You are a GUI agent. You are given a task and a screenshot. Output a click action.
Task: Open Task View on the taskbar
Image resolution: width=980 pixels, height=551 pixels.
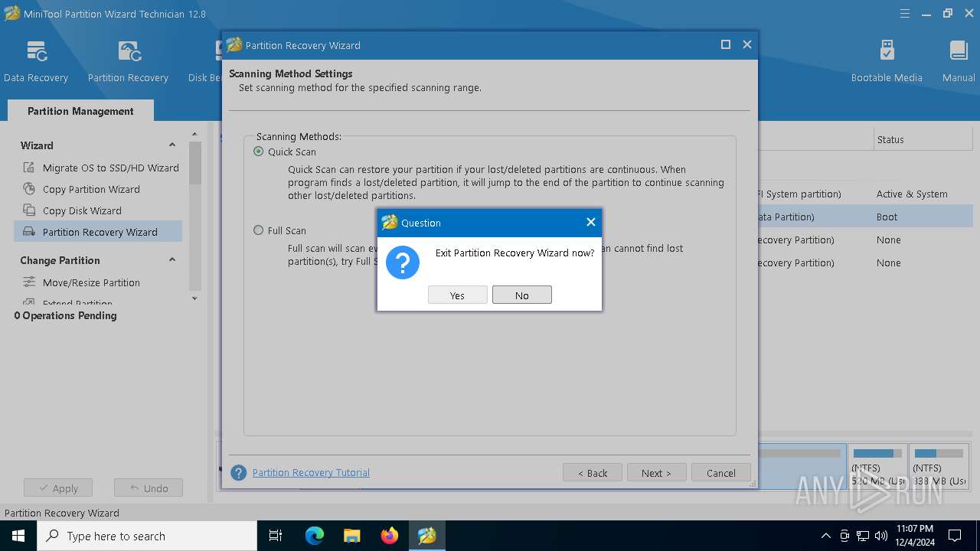coord(276,536)
